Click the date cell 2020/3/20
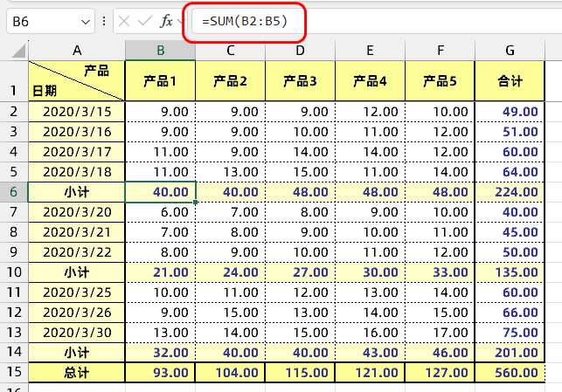The image size is (562, 392). pyautogui.click(x=77, y=212)
